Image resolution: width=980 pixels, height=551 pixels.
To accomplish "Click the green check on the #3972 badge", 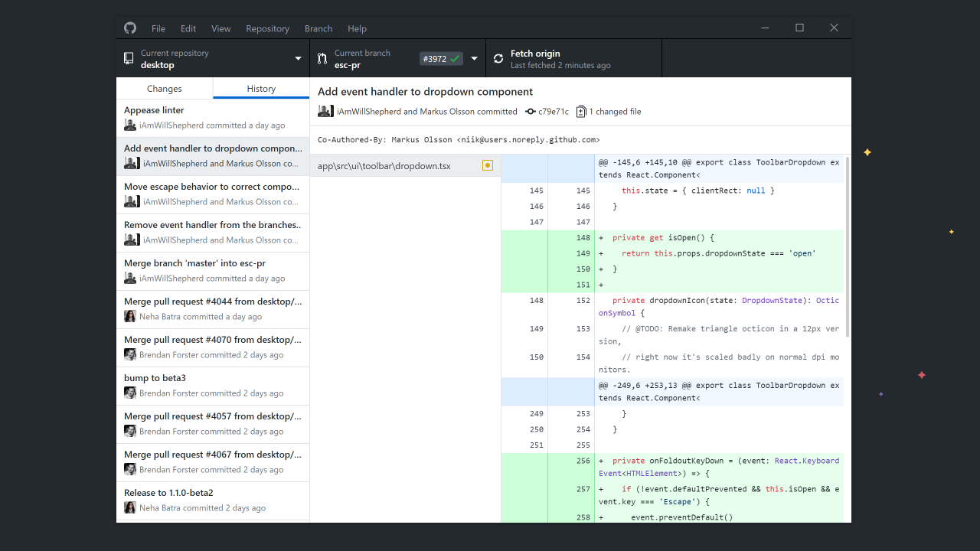I will (x=455, y=57).
